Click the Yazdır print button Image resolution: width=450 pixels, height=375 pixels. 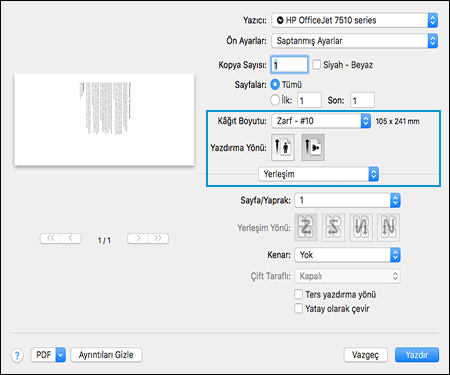point(417,355)
